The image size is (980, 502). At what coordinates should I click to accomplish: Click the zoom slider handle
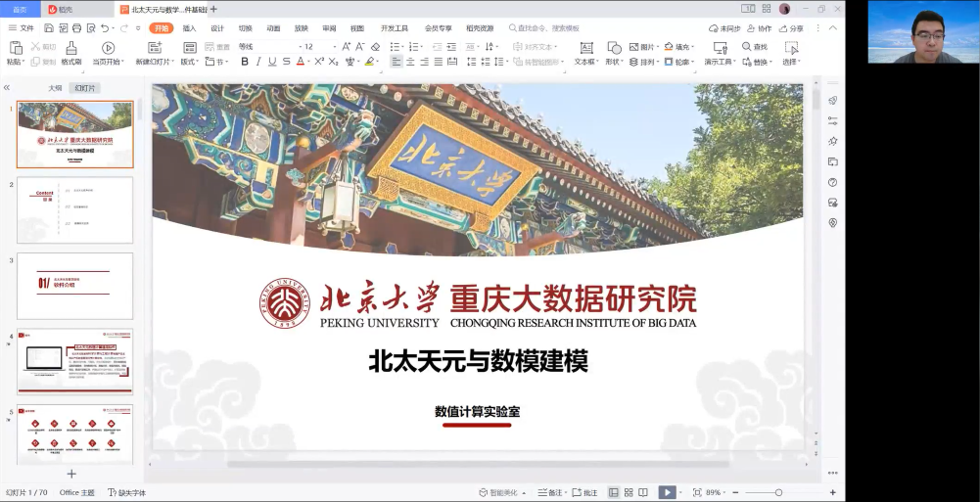[778, 492]
